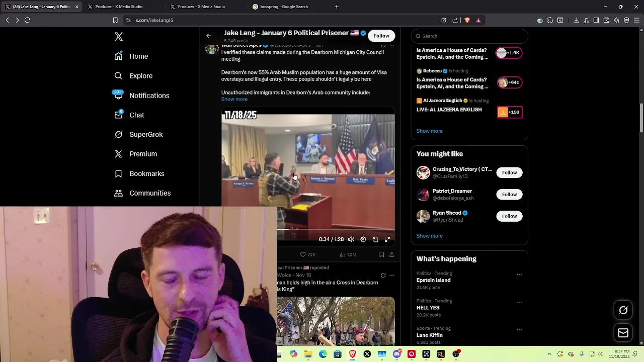Viewport: 644px width, 362px height.
Task: Expand the video to fullscreen
Action: coord(387,239)
